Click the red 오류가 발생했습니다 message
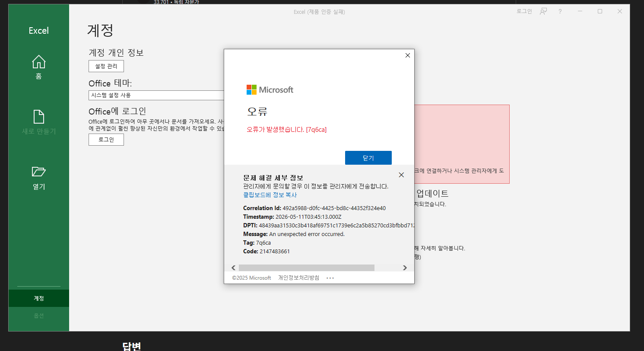 [x=286, y=129]
